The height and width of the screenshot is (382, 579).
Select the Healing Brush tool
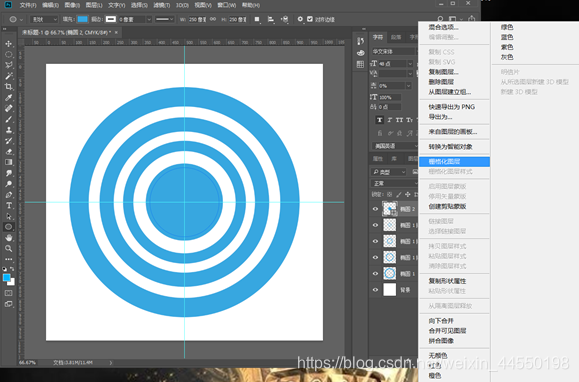(8, 109)
